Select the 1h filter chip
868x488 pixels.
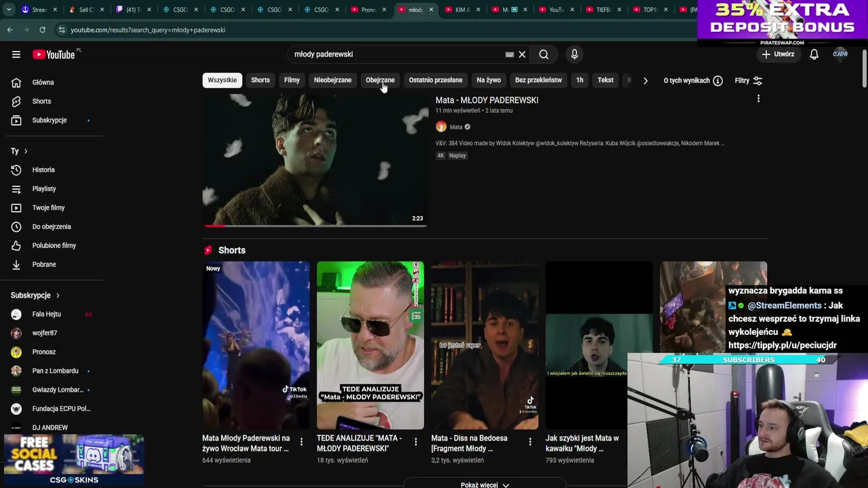coord(580,80)
